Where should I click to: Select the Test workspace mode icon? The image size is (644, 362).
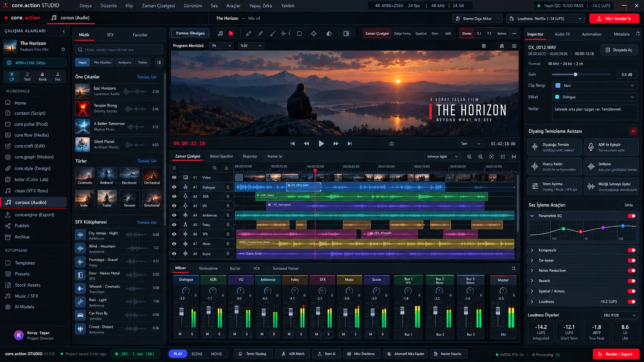27,77
